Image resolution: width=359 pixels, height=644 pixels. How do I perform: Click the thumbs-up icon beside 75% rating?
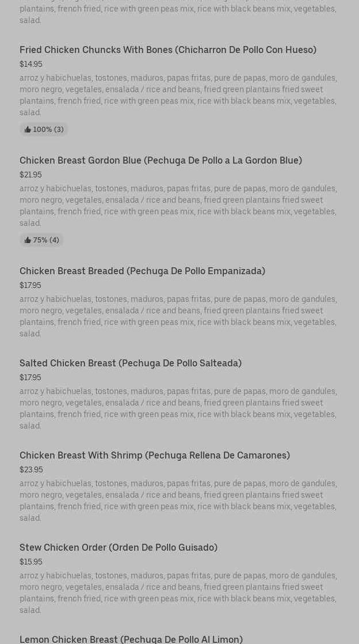28,240
